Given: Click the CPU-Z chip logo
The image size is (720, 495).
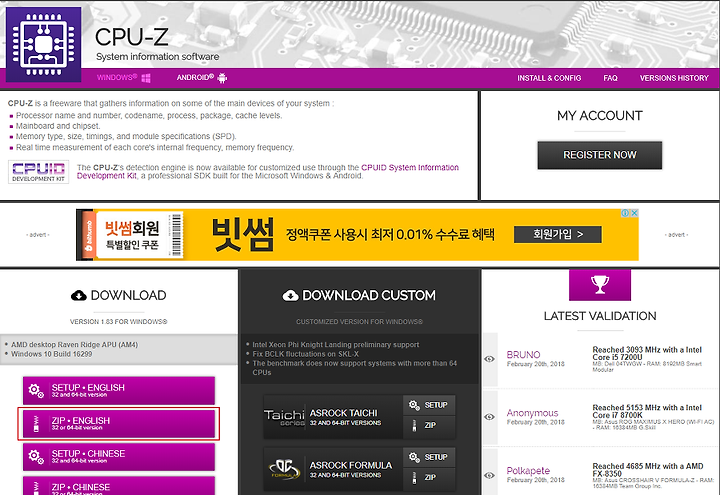Looking at the screenshot, I should pyautogui.click(x=43, y=44).
